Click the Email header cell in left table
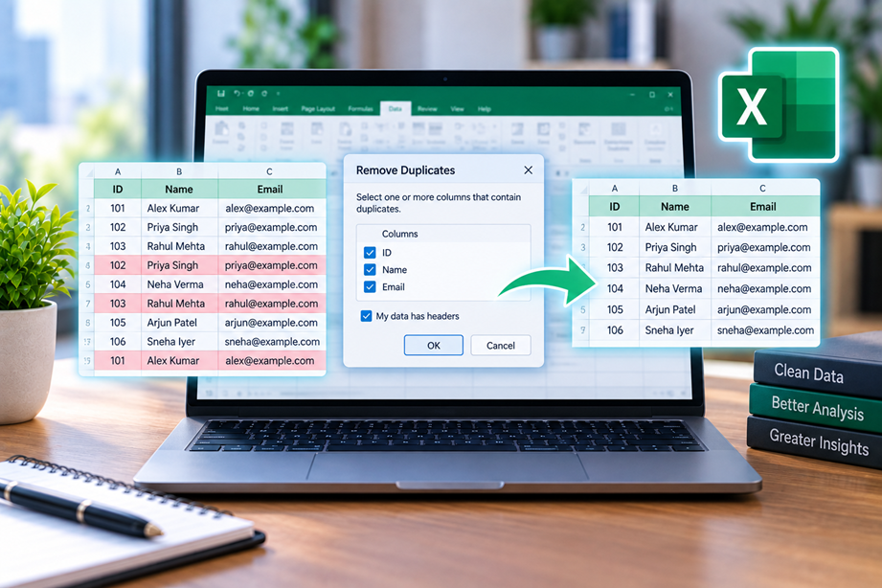This screenshot has width=882, height=588. point(270,189)
